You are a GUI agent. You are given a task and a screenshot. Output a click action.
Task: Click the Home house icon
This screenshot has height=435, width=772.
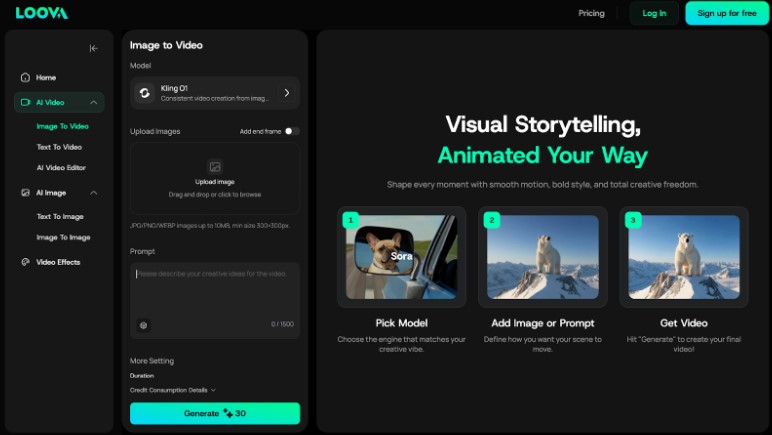point(25,77)
